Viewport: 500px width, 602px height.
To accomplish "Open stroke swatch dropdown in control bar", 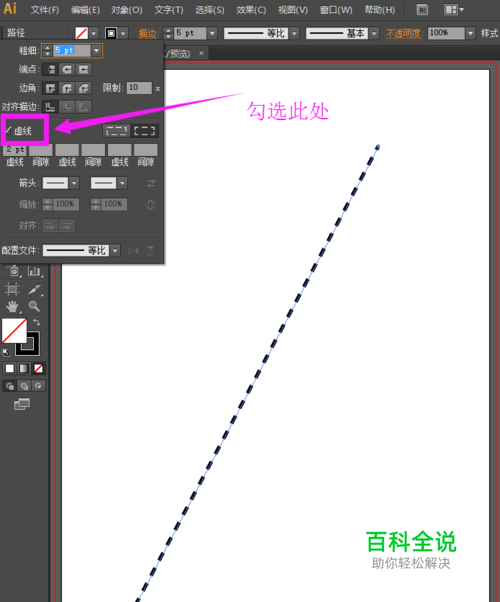I will (123, 33).
